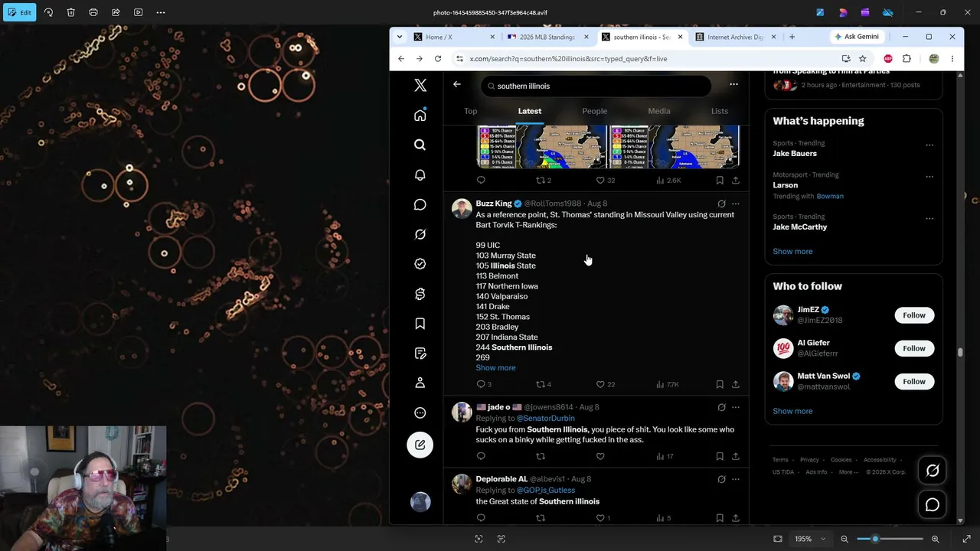The height and width of the screenshot is (551, 980).
Task: Go back in Chrome browser
Action: tap(401, 59)
